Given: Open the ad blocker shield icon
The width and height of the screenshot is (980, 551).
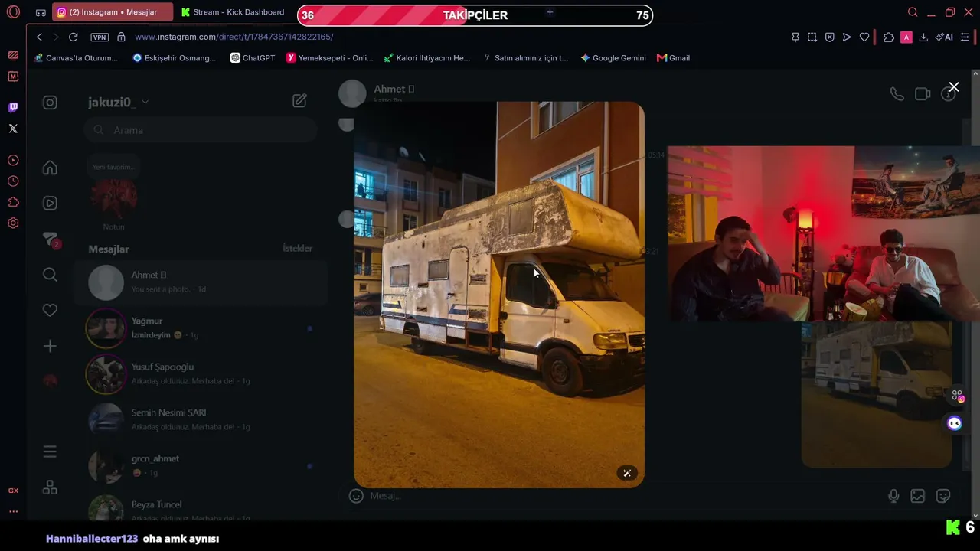Looking at the screenshot, I should point(829,37).
